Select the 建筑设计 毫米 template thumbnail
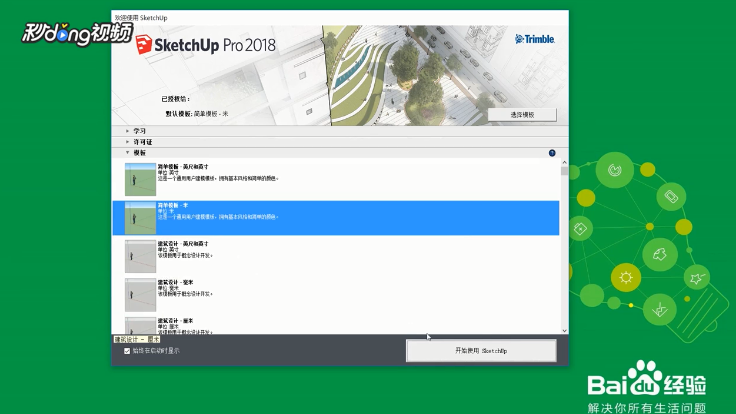Image resolution: width=736 pixels, height=414 pixels. [x=140, y=295]
